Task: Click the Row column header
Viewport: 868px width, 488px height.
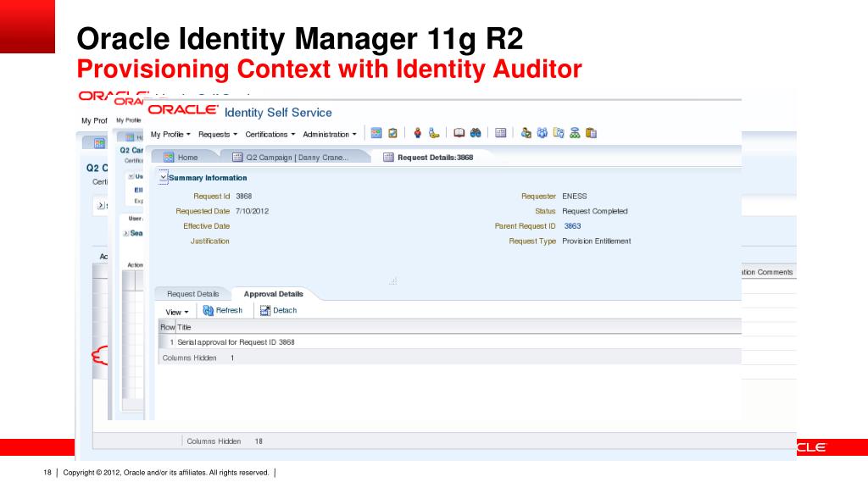Action: coord(168,327)
